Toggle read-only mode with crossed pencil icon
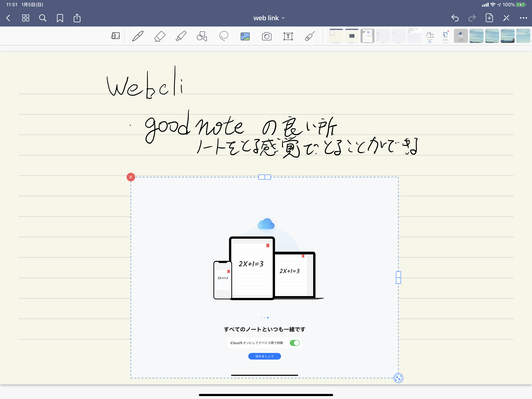The image size is (532, 399). point(506,18)
